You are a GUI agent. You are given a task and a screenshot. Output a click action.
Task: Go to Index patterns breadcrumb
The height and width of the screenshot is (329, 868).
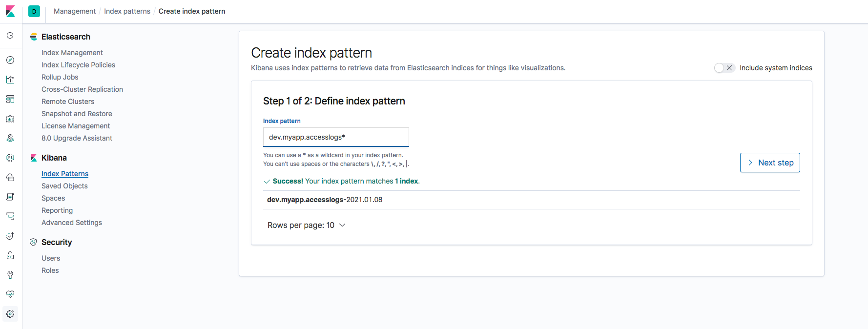[127, 11]
